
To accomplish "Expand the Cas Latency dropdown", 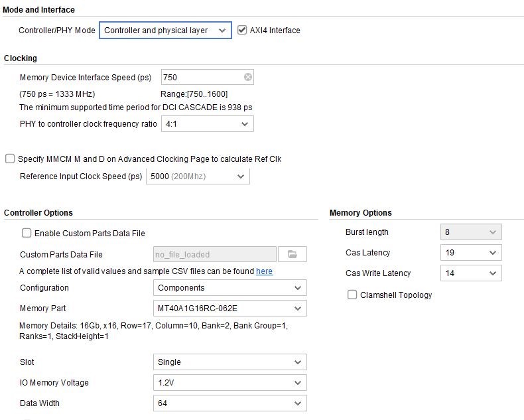I will (x=470, y=253).
